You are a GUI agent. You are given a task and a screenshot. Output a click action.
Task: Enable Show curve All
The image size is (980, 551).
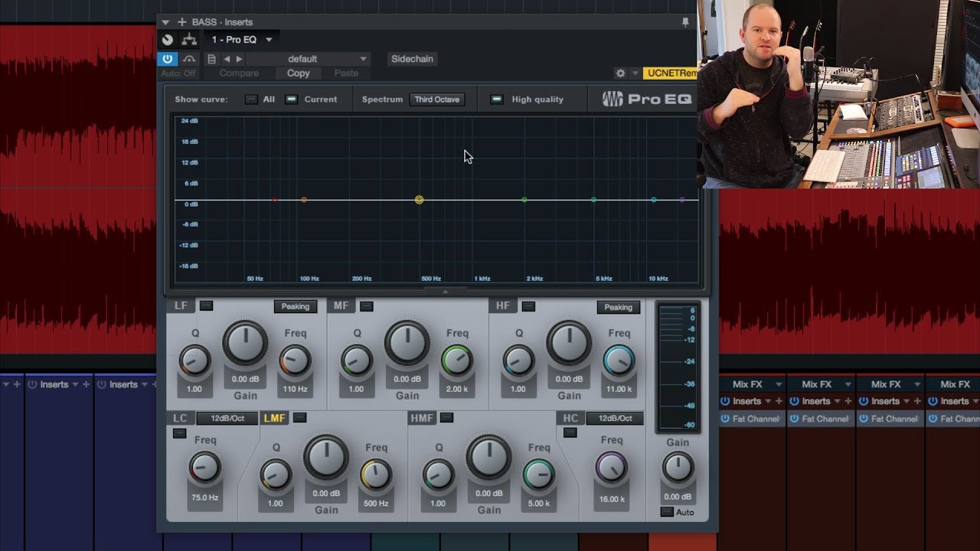point(251,99)
